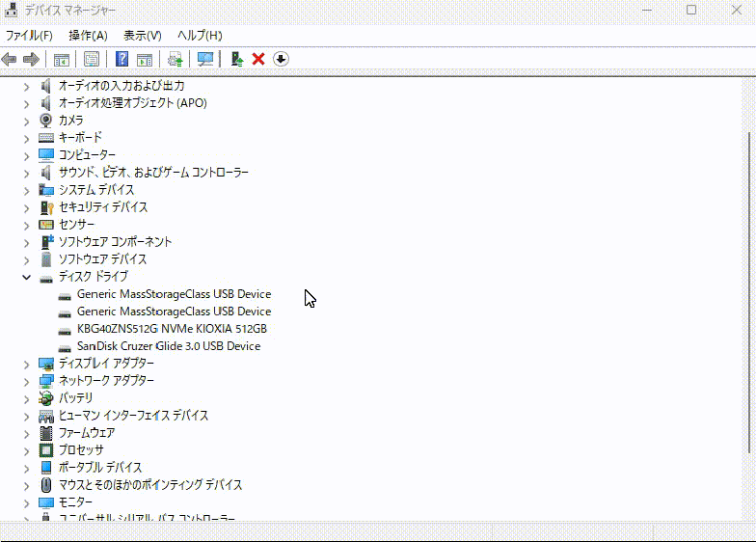
Task: Click the Device Manager title bar icon
Action: click(x=12, y=10)
